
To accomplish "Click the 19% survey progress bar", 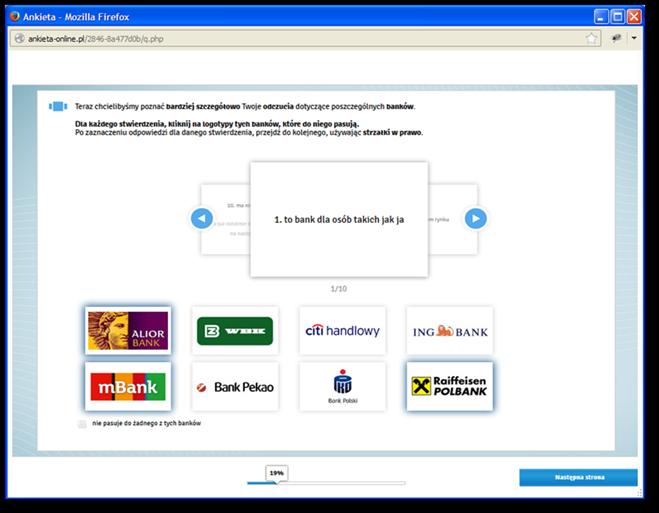I will coord(326,483).
